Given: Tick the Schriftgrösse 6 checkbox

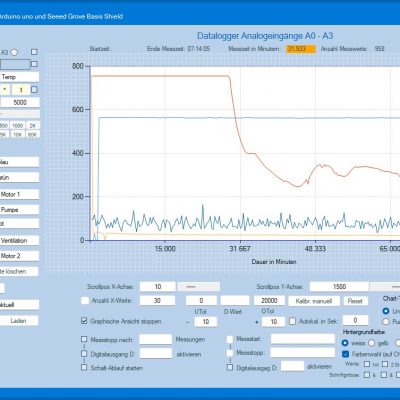Looking at the screenshot, I should point(367,375).
